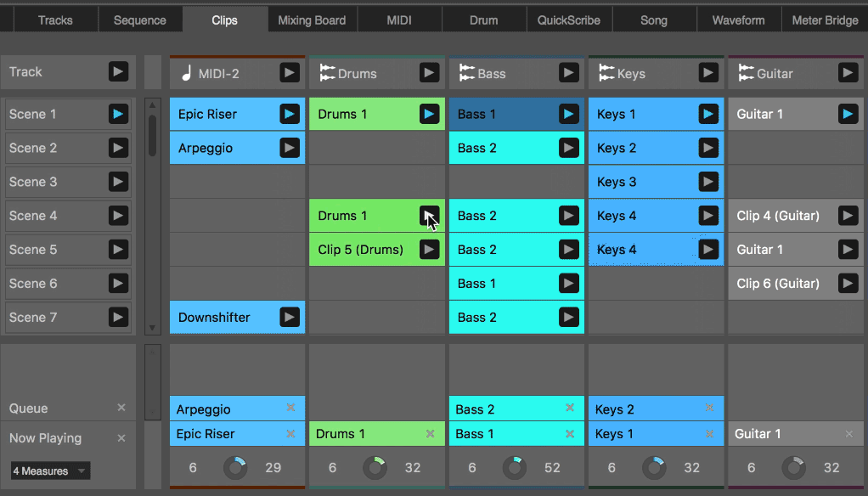Remove Drums 1 from now playing
The image size is (868, 496).
click(x=430, y=434)
